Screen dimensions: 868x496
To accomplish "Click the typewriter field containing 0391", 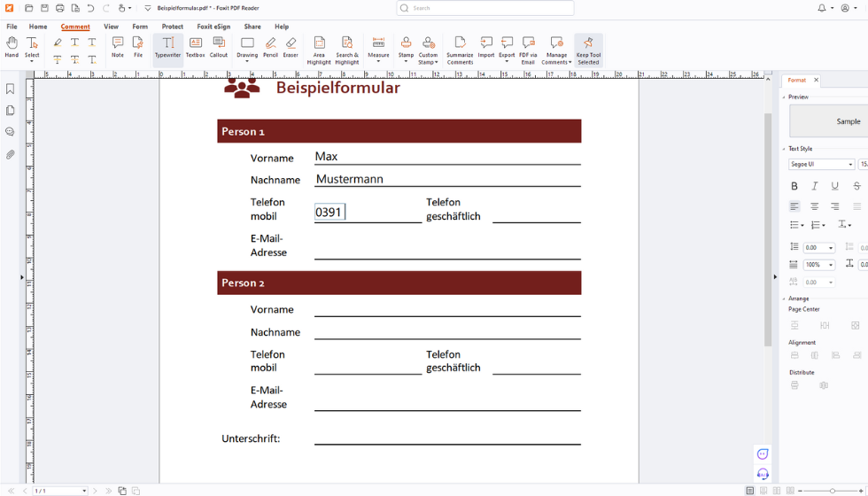I will pos(329,212).
